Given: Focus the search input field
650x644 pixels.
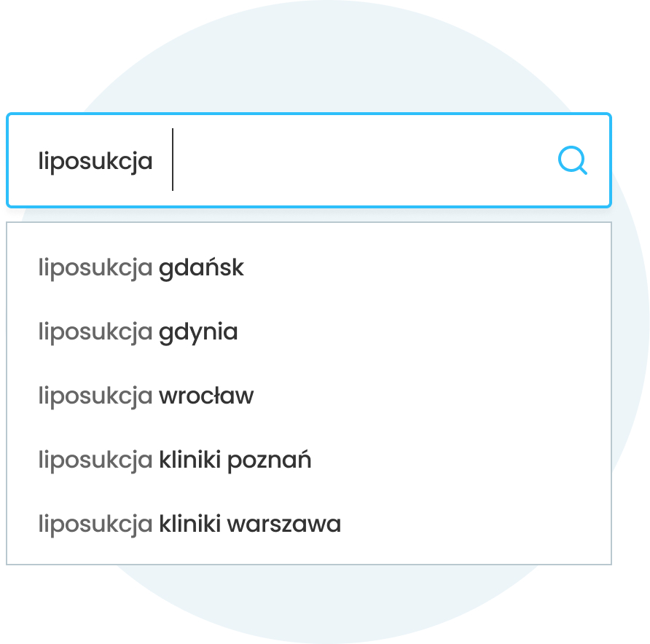Looking at the screenshot, I should click(x=309, y=160).
